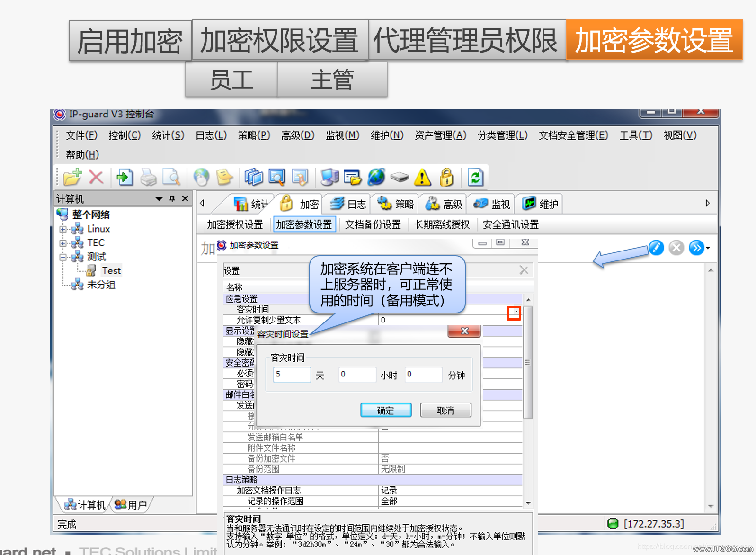Click the [172.27.35.3] status bar entry
Image resolution: width=756 pixels, height=555 pixels.
[654, 524]
